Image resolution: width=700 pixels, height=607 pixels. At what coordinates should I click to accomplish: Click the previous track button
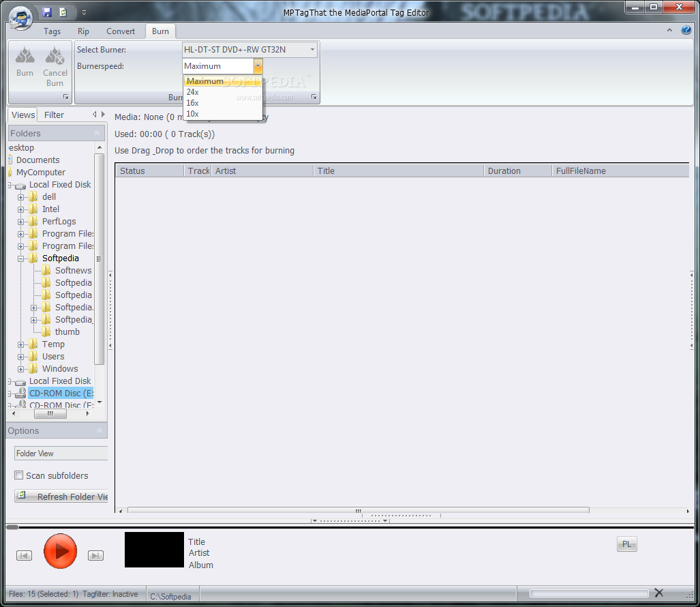pyautogui.click(x=24, y=555)
